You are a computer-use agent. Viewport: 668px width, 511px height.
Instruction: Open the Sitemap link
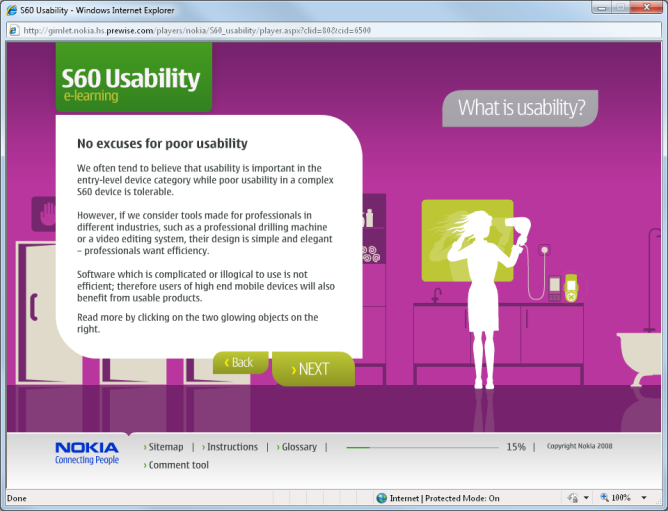[x=164, y=447]
